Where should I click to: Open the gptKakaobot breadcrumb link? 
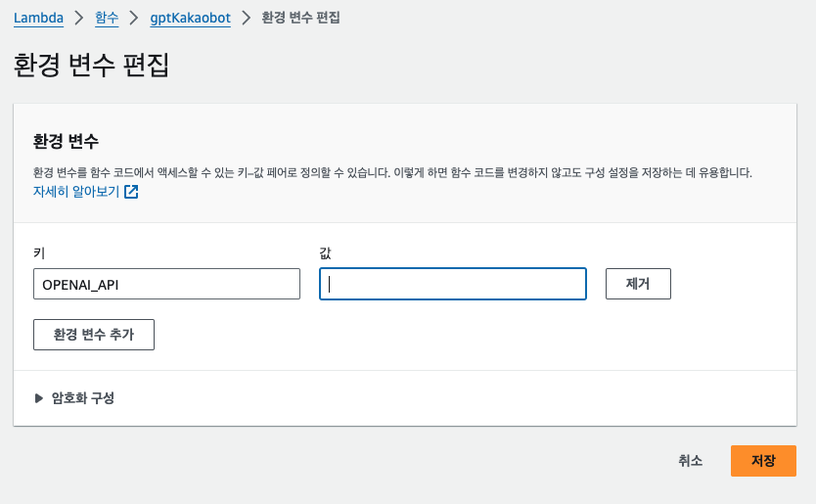tap(190, 18)
